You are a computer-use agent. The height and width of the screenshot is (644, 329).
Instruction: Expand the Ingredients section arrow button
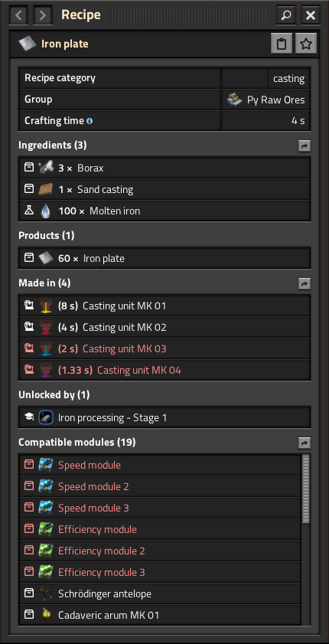pyautogui.click(x=305, y=145)
